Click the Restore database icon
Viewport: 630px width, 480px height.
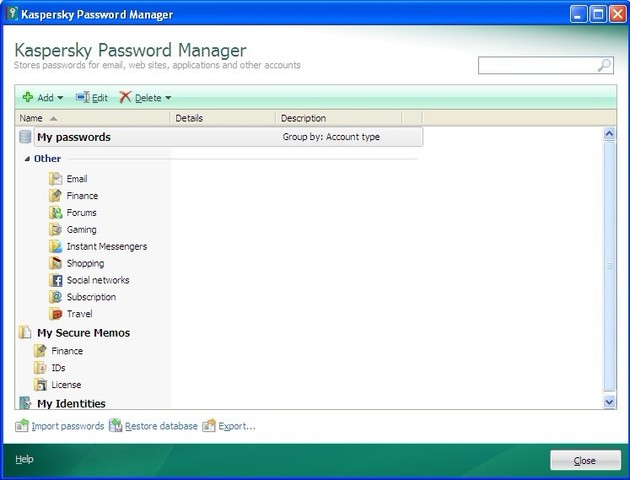tap(115, 425)
